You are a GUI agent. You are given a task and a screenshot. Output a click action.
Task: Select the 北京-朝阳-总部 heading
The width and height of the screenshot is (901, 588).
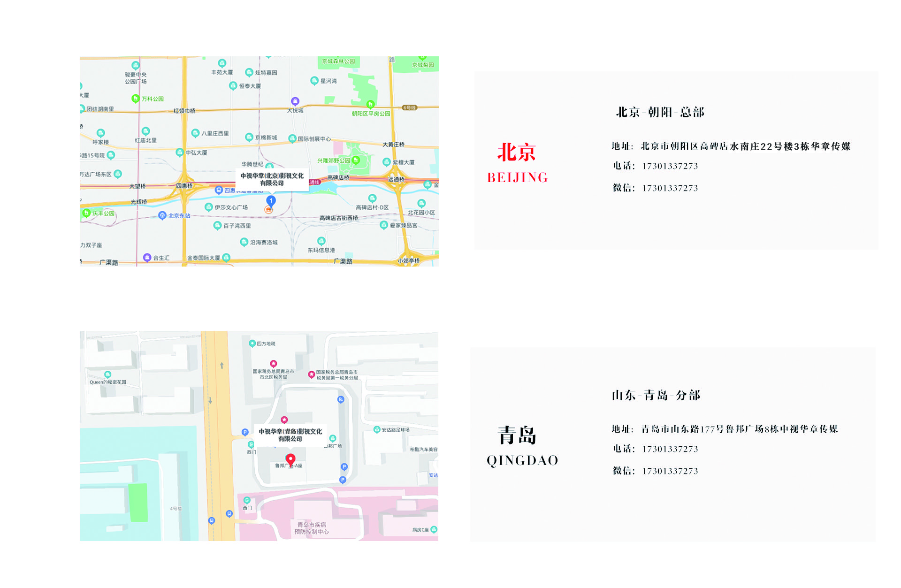[x=660, y=112]
